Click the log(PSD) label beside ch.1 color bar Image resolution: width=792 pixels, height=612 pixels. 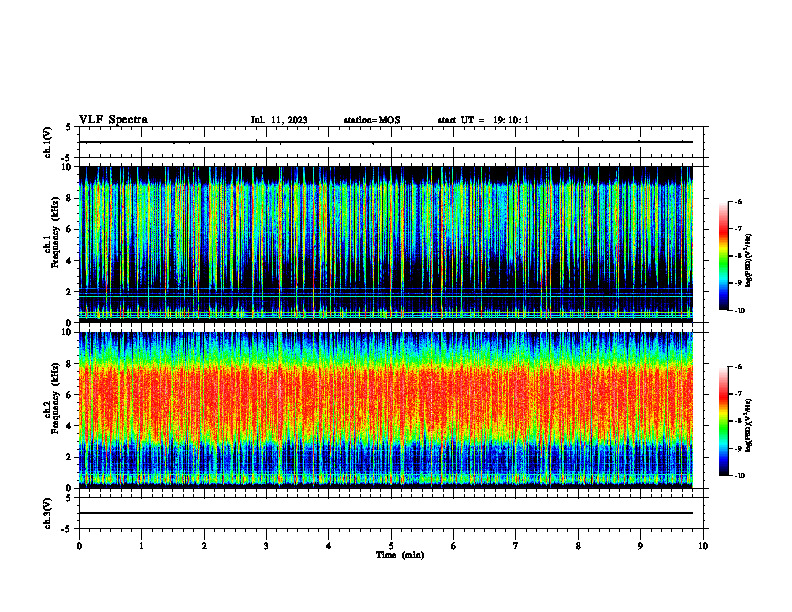pos(749,261)
